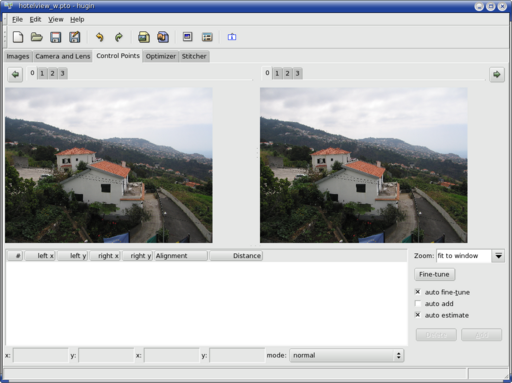
Task: Sort by the Alignment column header
Action: tap(181, 256)
